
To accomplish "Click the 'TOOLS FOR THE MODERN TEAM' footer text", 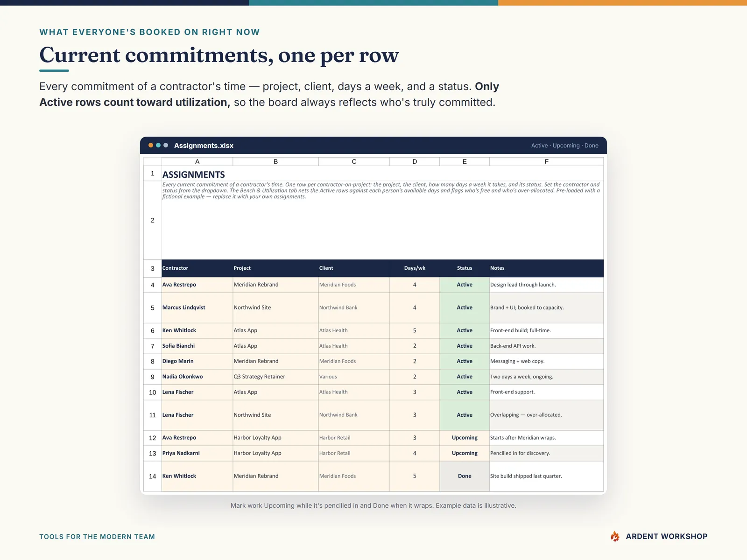I will pyautogui.click(x=97, y=537).
